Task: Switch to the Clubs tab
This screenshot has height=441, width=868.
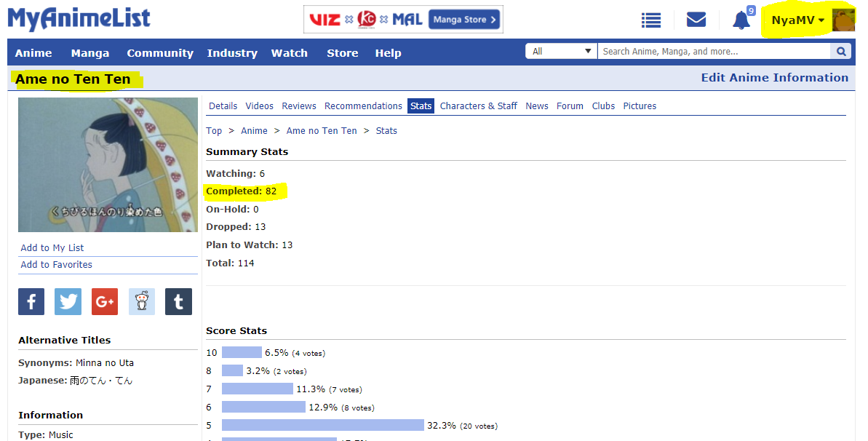Action: [603, 106]
